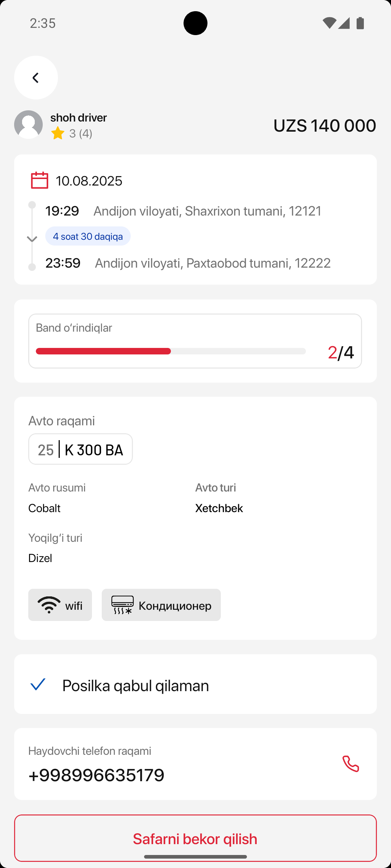Tap the yellow rating star
Screen dimensions: 391x868
[58, 133]
